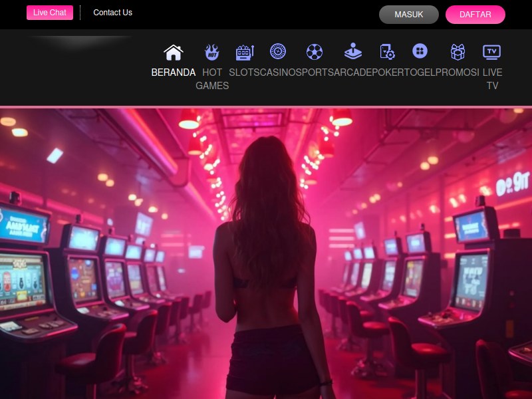Click the Promosi gift box icon
The height and width of the screenshot is (399, 532).
458,52
